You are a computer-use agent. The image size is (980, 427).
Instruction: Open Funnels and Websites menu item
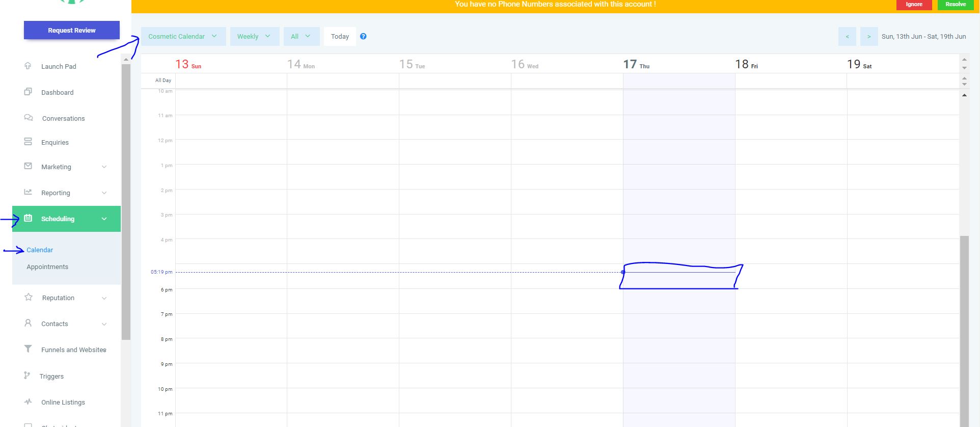pyautogui.click(x=74, y=350)
